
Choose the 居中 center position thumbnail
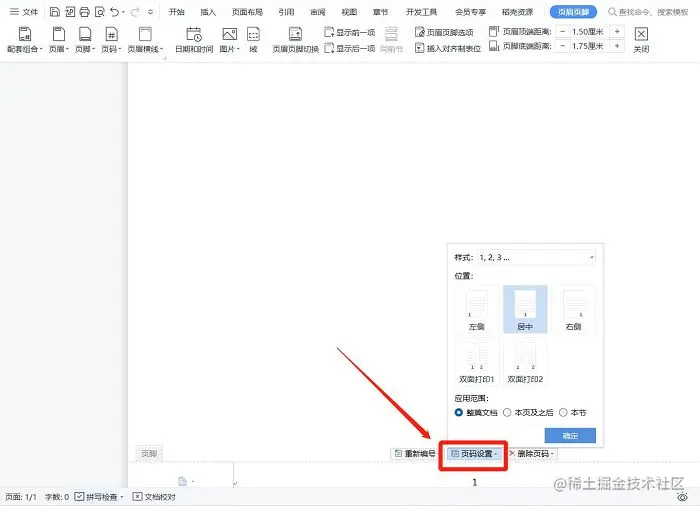(x=525, y=309)
